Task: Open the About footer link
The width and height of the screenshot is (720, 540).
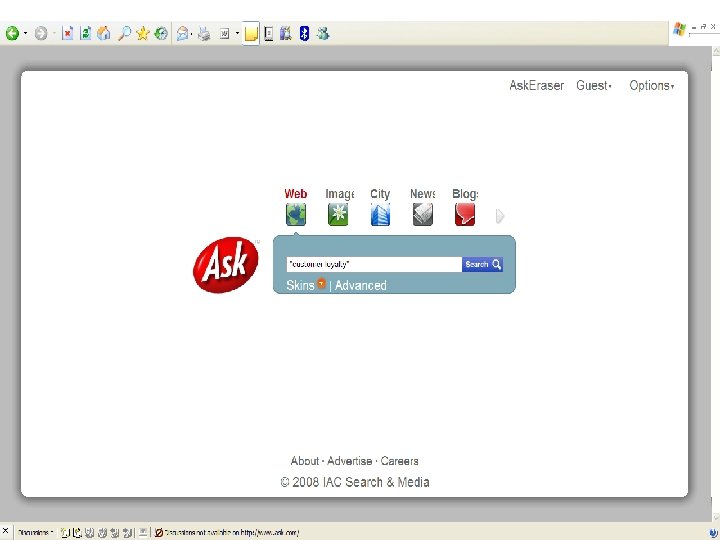Action: [304, 461]
